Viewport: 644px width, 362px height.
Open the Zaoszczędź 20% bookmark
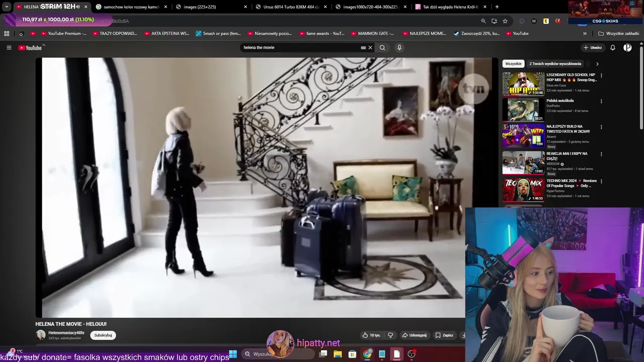[x=476, y=34]
